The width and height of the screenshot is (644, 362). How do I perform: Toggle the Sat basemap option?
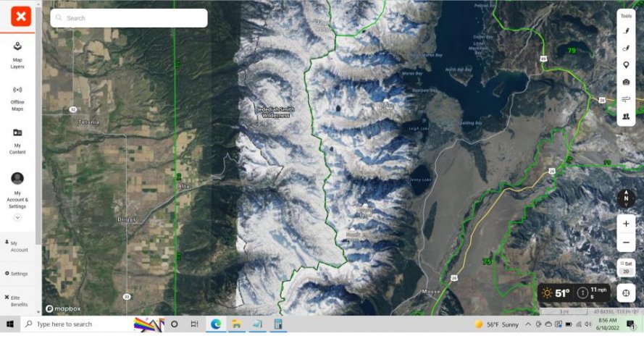(626, 264)
